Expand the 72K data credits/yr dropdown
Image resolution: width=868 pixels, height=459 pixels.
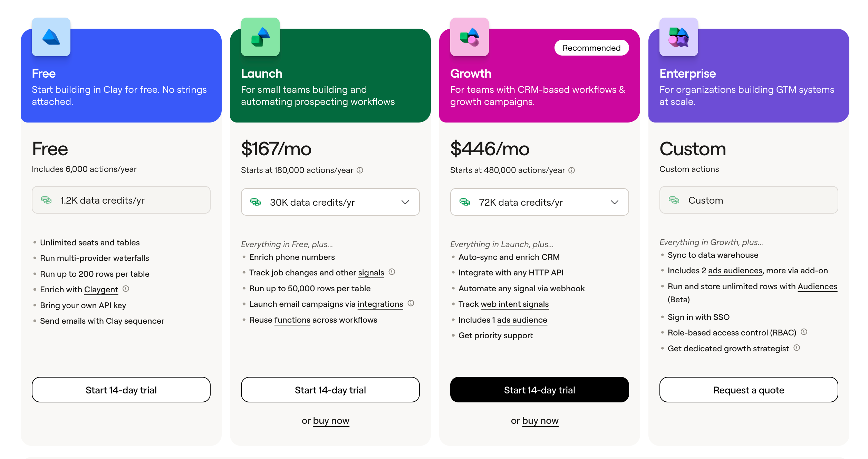pos(540,202)
